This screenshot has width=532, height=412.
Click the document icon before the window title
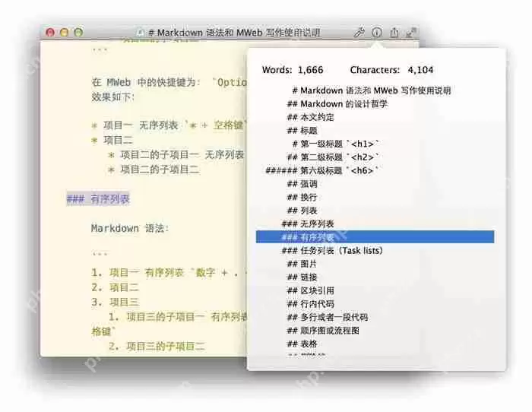click(140, 33)
